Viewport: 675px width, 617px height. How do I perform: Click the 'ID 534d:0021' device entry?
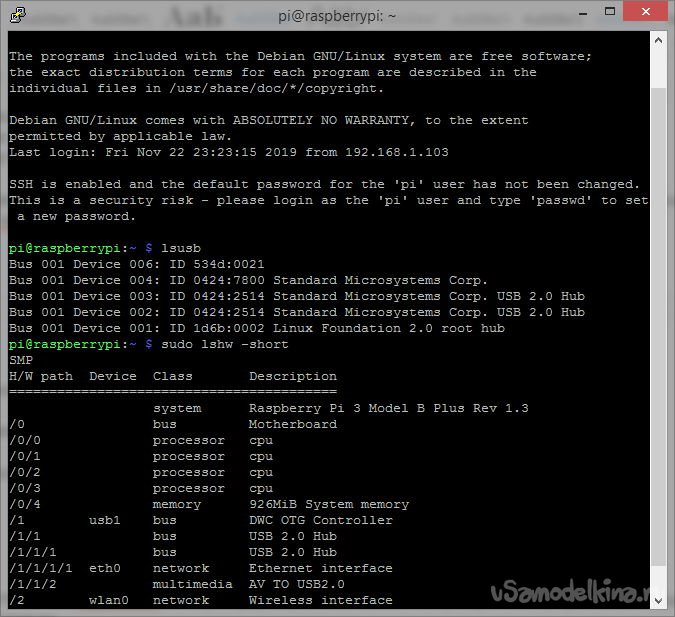click(217, 264)
